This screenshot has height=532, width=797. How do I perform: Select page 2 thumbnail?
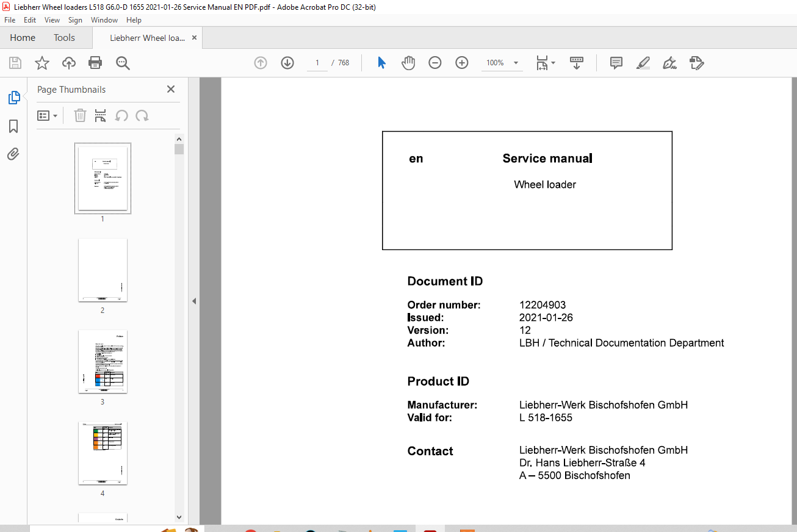[103, 270]
